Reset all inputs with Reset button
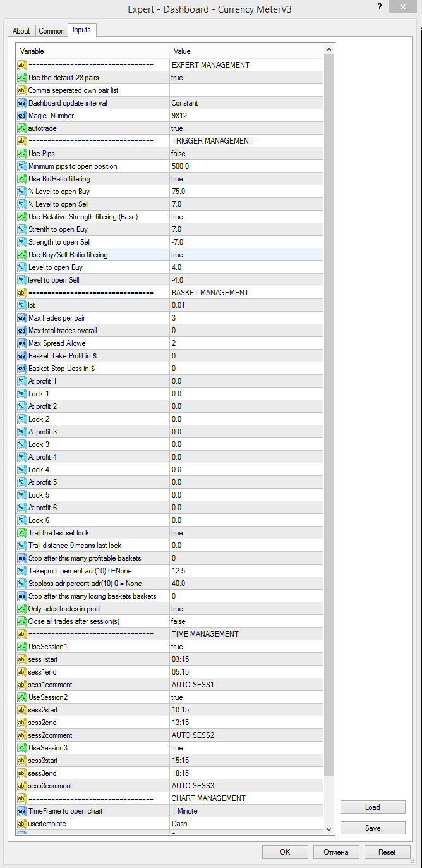Screen dimensions: 422x868 coord(387,852)
